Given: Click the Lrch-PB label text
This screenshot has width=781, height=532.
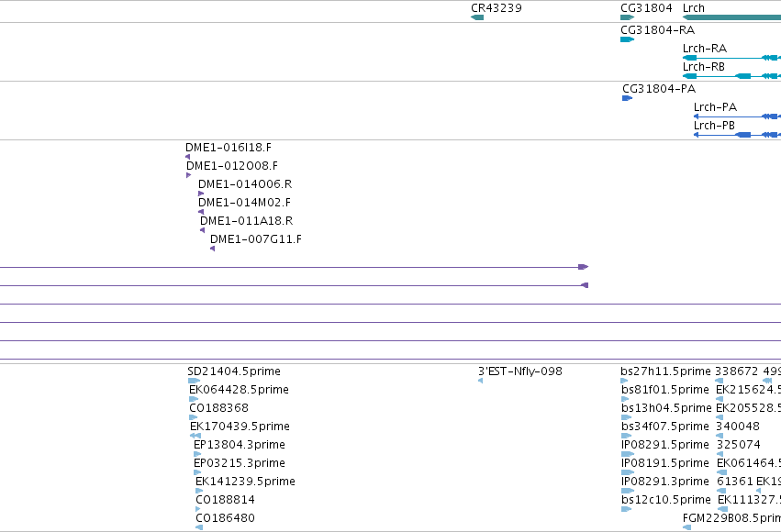Looking at the screenshot, I should [714, 126].
